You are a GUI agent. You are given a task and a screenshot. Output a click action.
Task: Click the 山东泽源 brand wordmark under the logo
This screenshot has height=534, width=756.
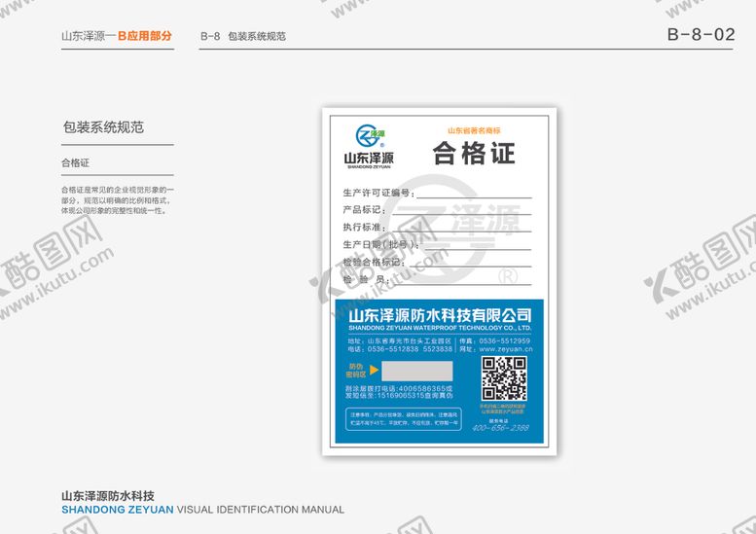(x=369, y=158)
